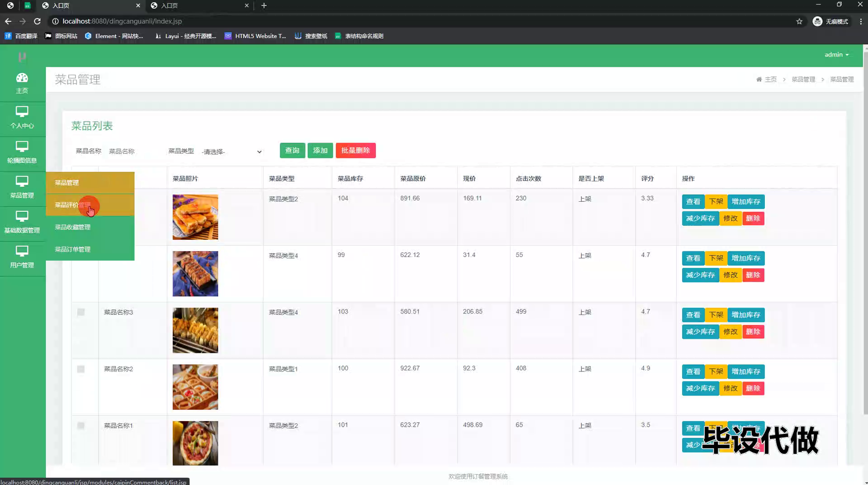Open the 无痕模式 incognito indicator
The image size is (868, 485).
831,21
